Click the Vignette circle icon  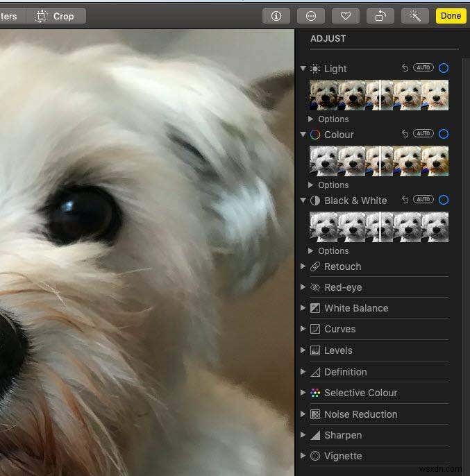point(315,456)
